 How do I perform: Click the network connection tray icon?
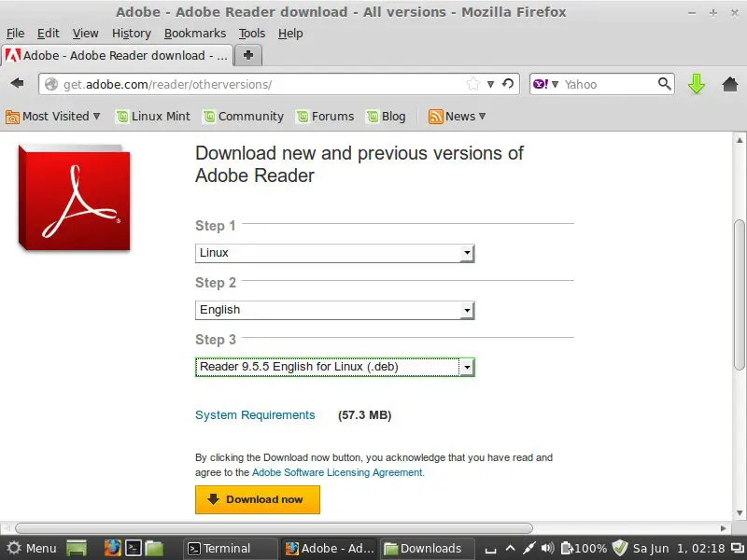529,549
